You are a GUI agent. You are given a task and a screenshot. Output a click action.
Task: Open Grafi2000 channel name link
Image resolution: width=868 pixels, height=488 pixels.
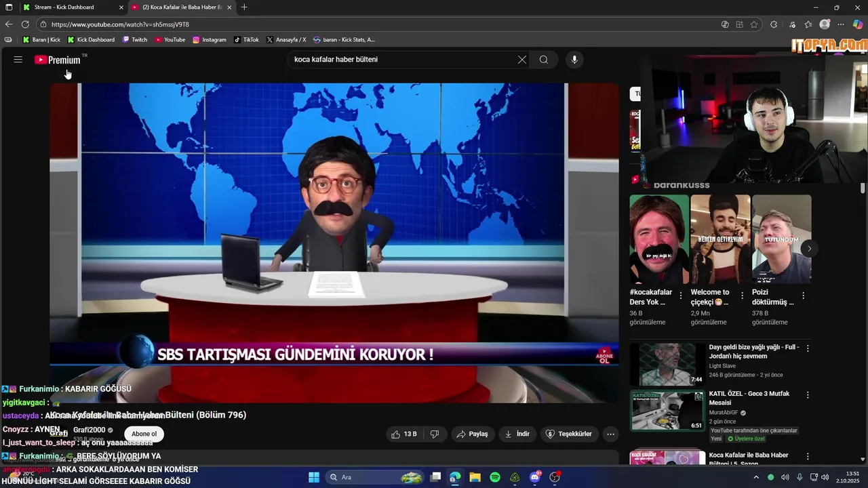pos(89,430)
